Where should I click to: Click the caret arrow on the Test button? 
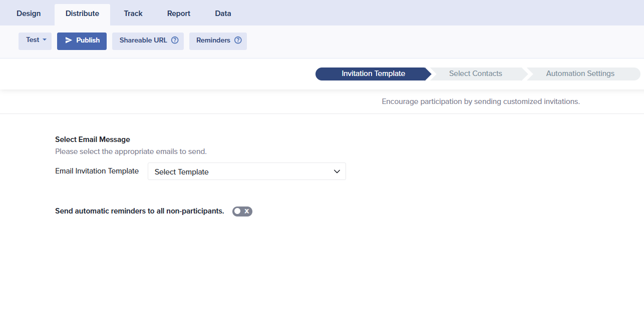click(45, 40)
